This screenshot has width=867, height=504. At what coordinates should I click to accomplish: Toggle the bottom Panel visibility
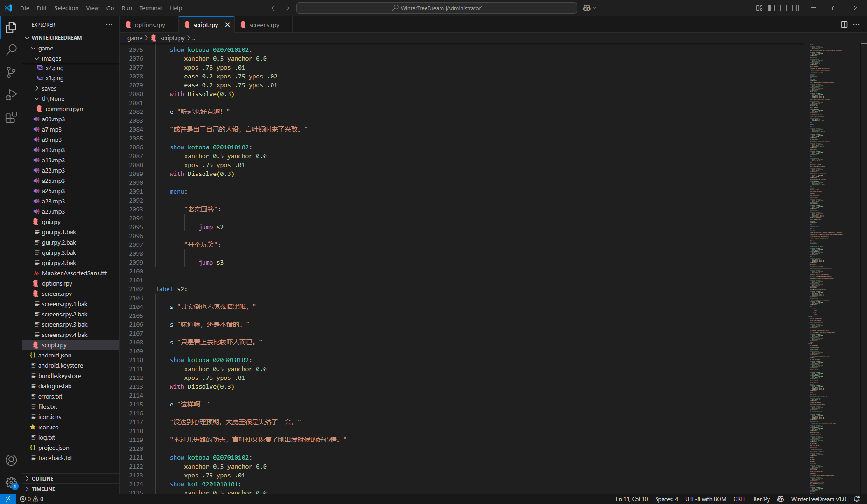[x=783, y=8]
